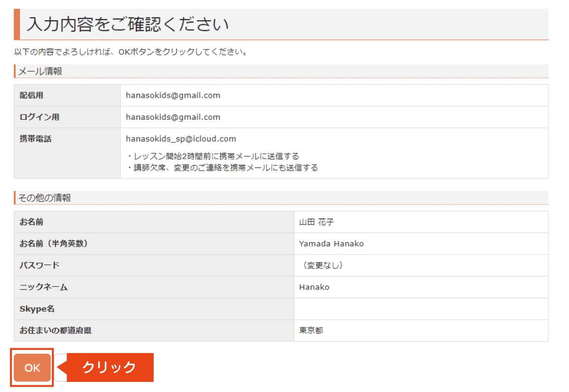Screen dimensions: 569x392
Task: Click the hanasokids_sp@icloud.com mobile address
Action: [x=181, y=139]
